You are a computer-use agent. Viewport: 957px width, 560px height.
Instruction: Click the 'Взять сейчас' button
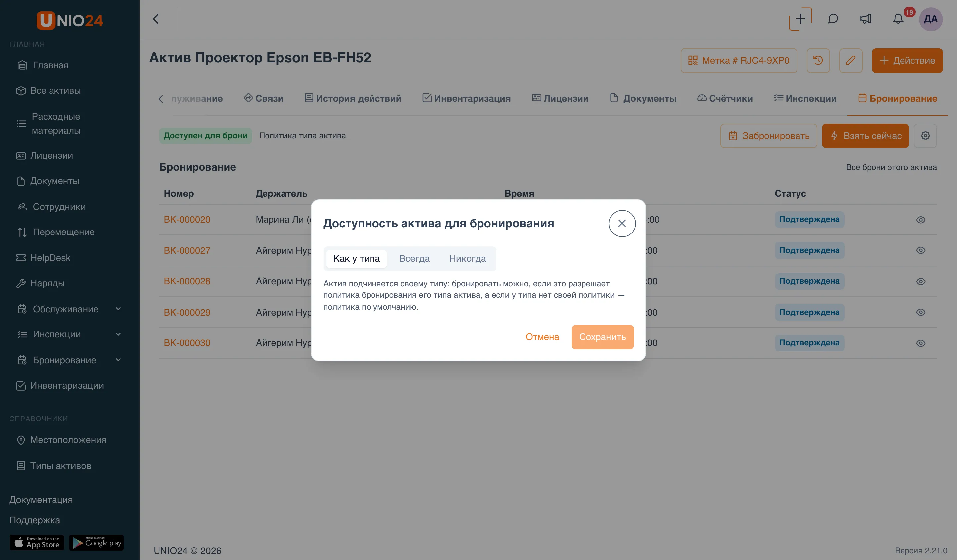point(865,136)
